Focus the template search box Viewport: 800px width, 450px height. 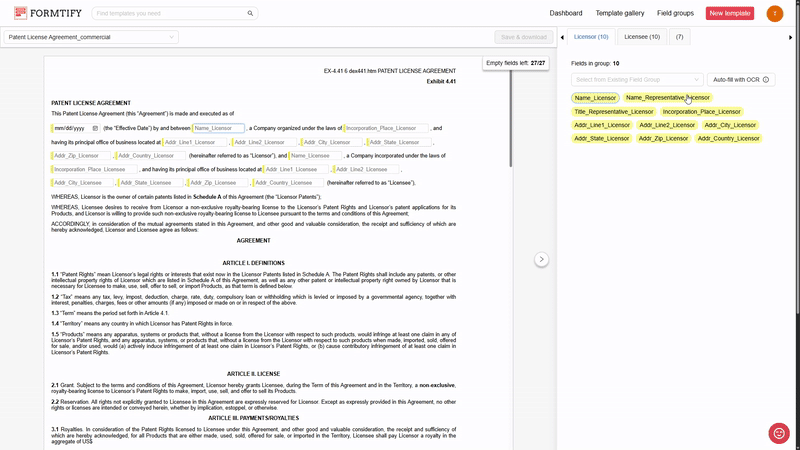(x=174, y=13)
